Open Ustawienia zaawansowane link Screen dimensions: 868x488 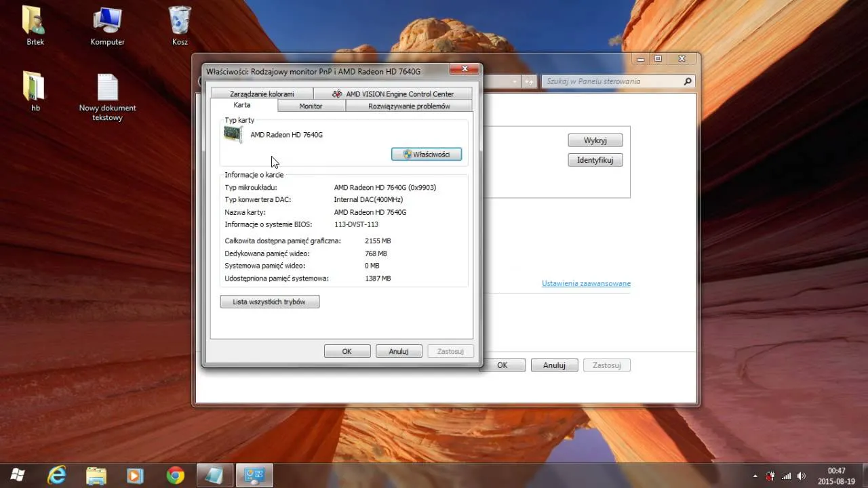(x=586, y=283)
